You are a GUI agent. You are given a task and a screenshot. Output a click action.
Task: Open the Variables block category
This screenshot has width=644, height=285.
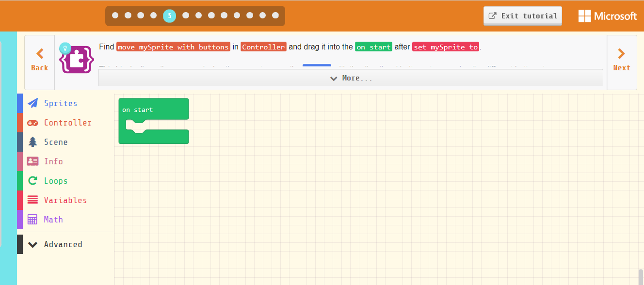tap(65, 200)
